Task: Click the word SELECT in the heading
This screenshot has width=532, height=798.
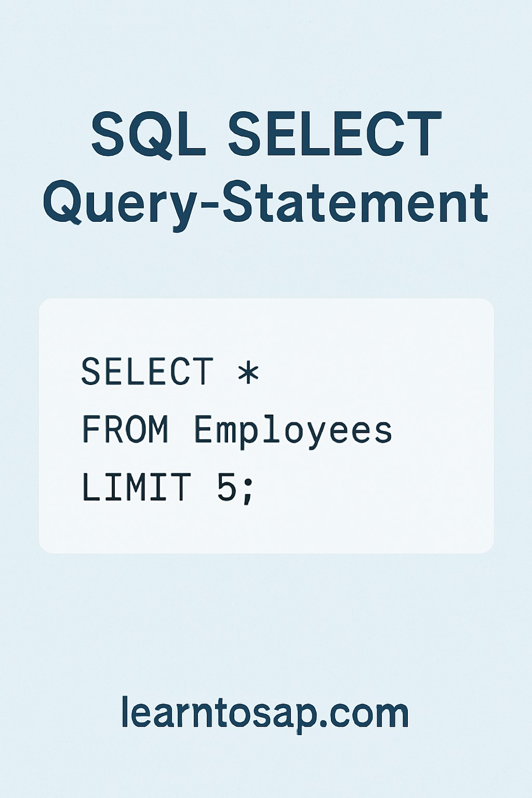Action: tap(335, 134)
